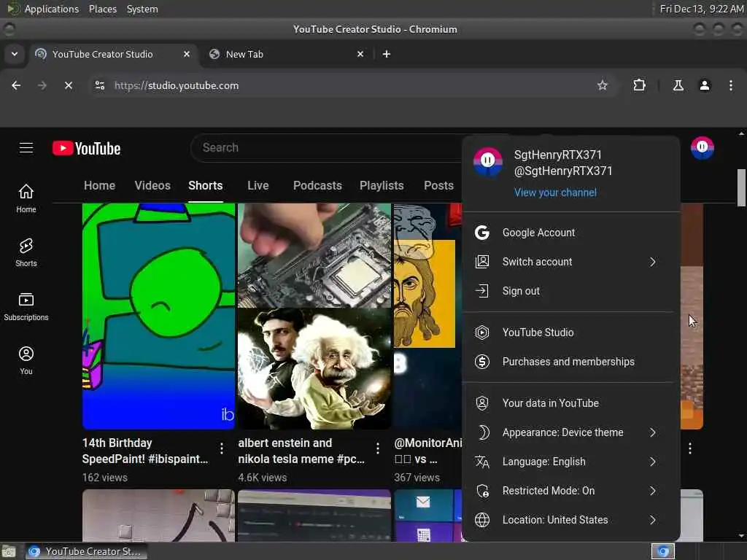Open the Chromium experiments flask icon
Image resolution: width=747 pixels, height=560 pixels.
tap(678, 85)
